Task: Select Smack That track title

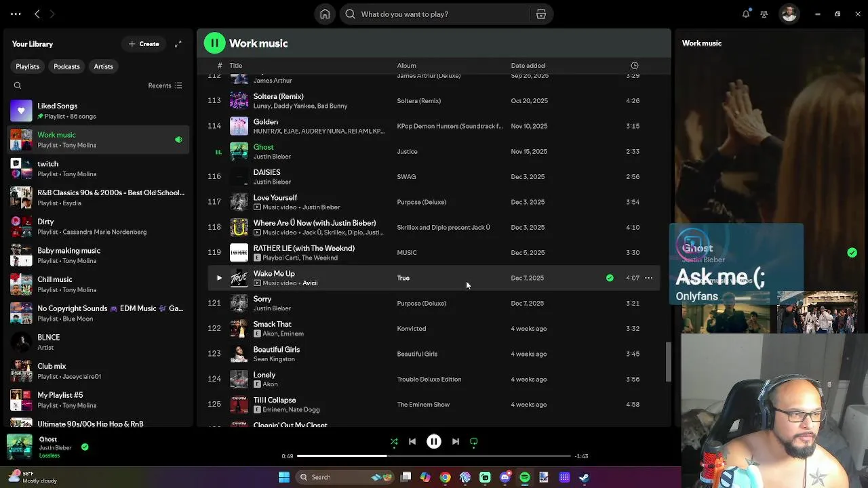Action: [x=272, y=324]
